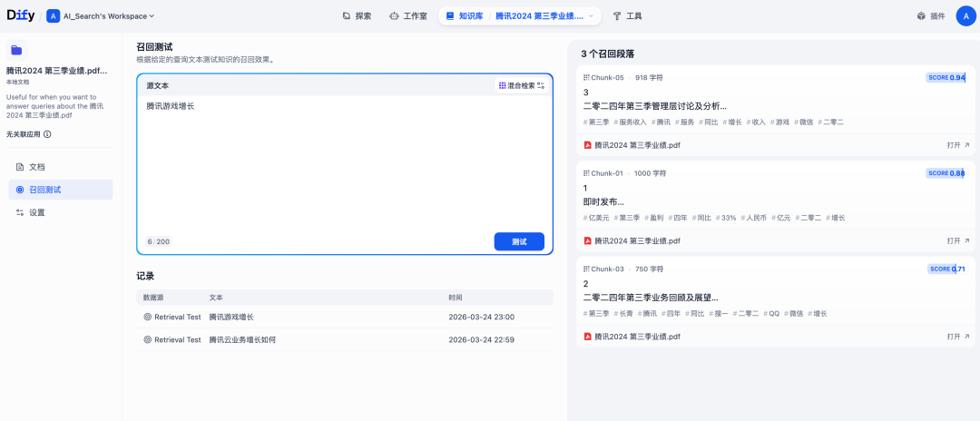Click the blue 测试 button
980x421 pixels.
(x=519, y=241)
